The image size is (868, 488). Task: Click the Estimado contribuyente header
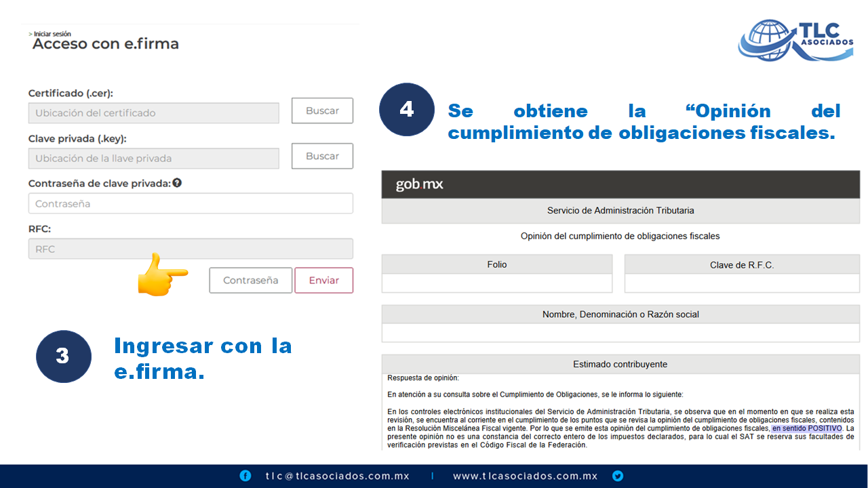(x=620, y=364)
